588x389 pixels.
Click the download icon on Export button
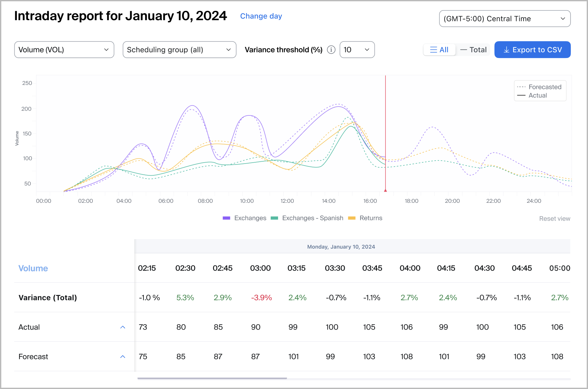[506, 50]
